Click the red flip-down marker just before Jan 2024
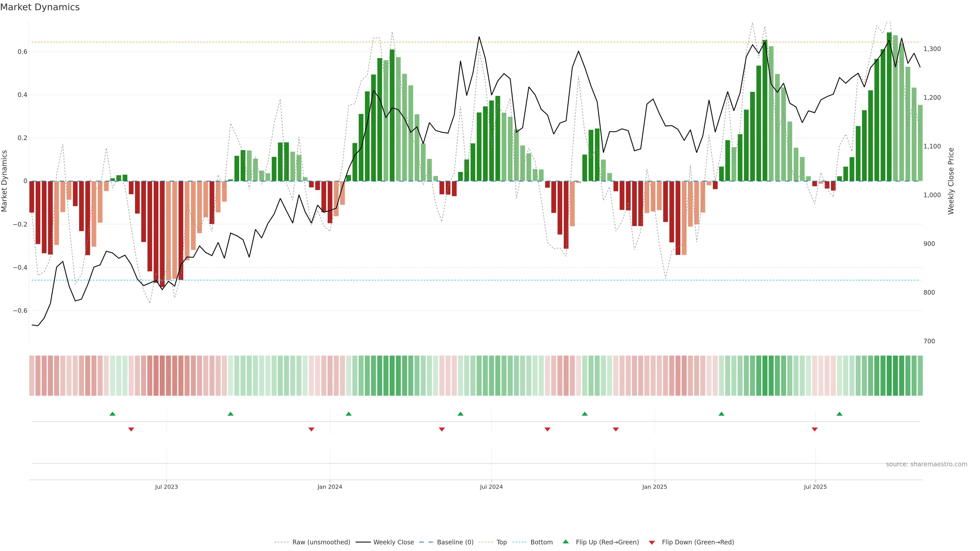This screenshot has height=551, width=980. [311, 429]
